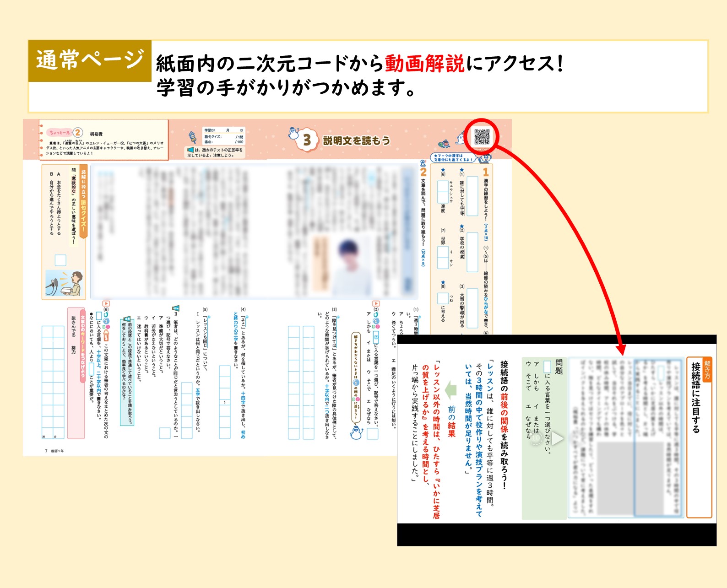Click the answer box for 学校の授業
This screenshot has height=588, width=727.
(472, 252)
